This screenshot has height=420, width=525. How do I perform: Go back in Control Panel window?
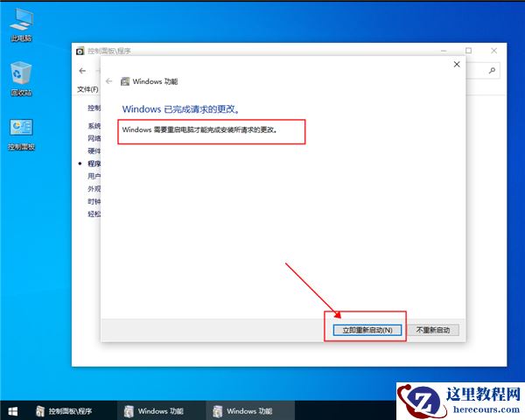pyautogui.click(x=82, y=71)
